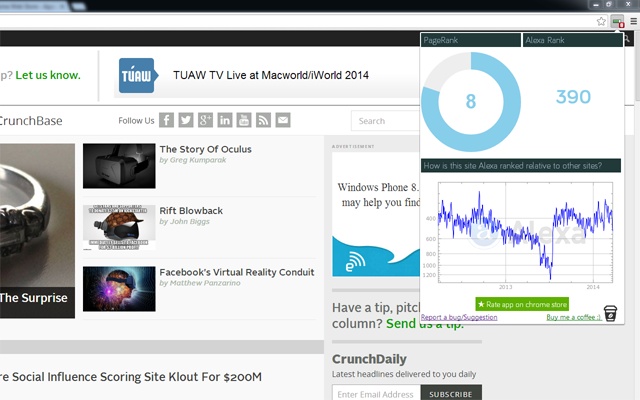Click the email envelope follow icon
Screen dimensions: 640x400
283,120
